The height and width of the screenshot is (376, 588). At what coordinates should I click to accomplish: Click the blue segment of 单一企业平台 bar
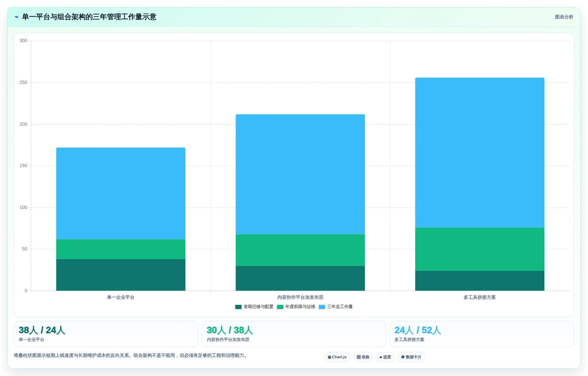click(x=121, y=193)
